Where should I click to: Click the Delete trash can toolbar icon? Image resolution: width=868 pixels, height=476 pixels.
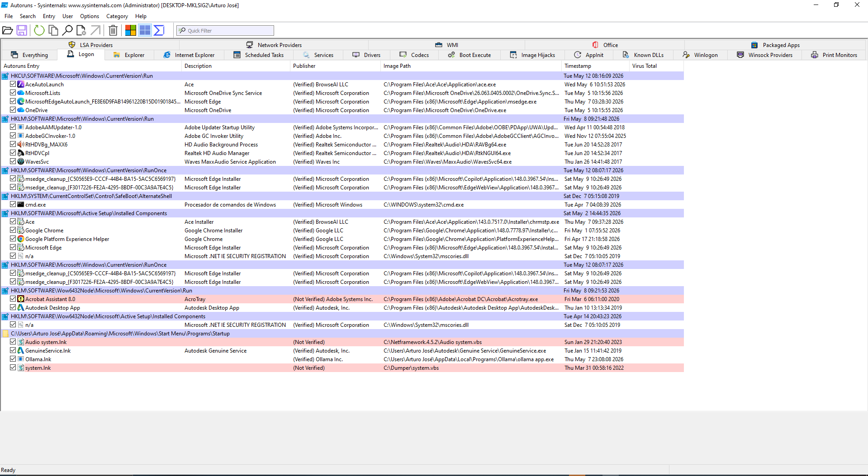pyautogui.click(x=113, y=30)
